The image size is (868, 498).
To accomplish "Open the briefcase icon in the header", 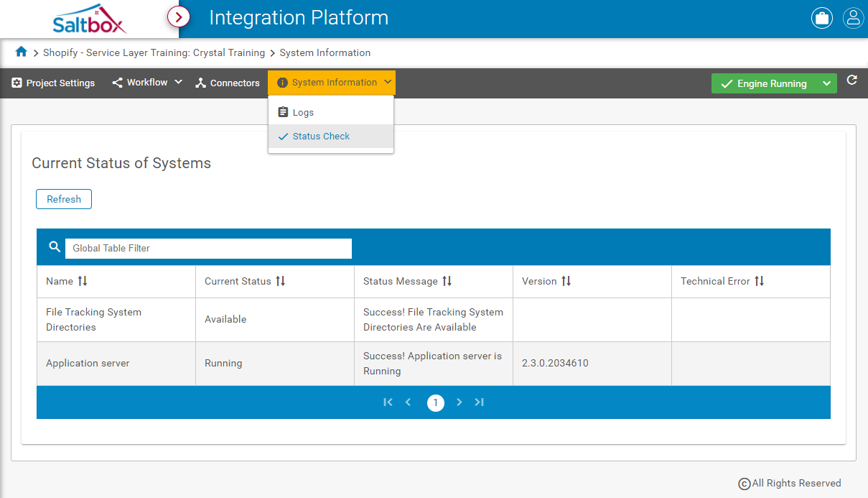I will pos(822,19).
